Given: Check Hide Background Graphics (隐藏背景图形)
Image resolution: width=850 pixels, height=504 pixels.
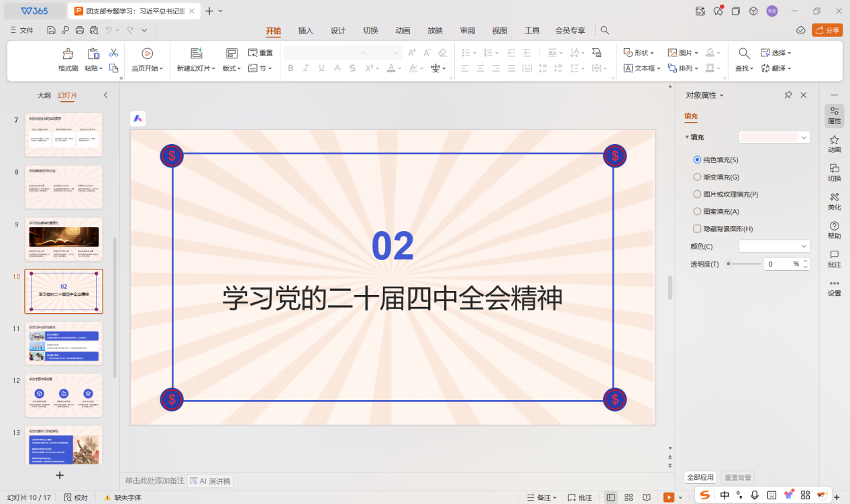Looking at the screenshot, I should point(697,229).
